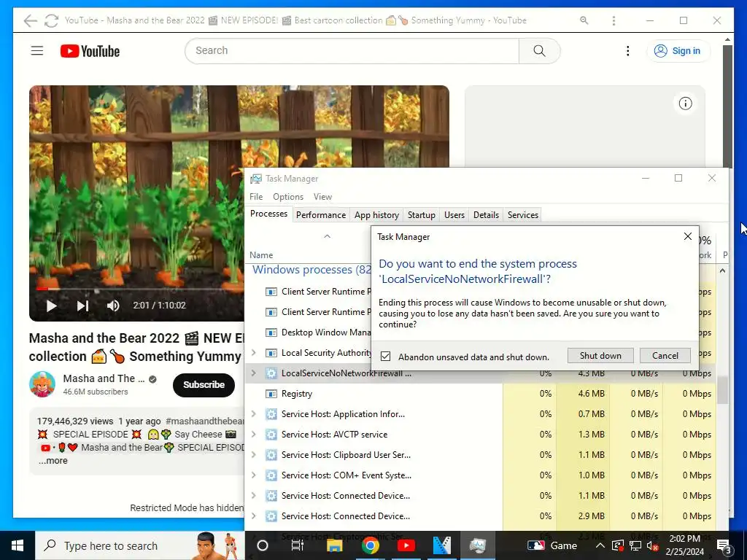This screenshot has height=560, width=747.
Task: Subscribe to Masha and The Bear channel
Action: click(x=204, y=385)
